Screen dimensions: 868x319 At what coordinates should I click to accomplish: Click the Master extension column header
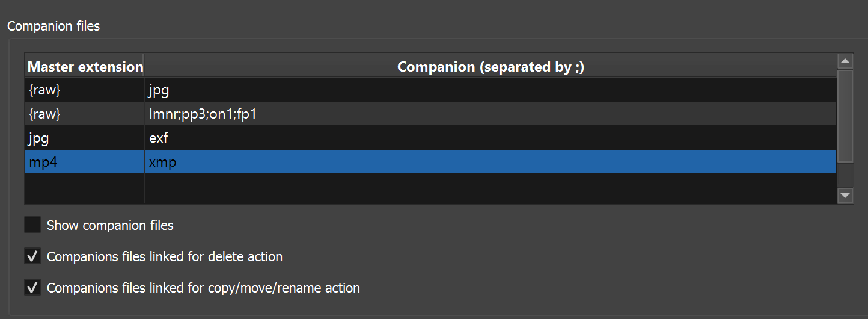click(85, 67)
